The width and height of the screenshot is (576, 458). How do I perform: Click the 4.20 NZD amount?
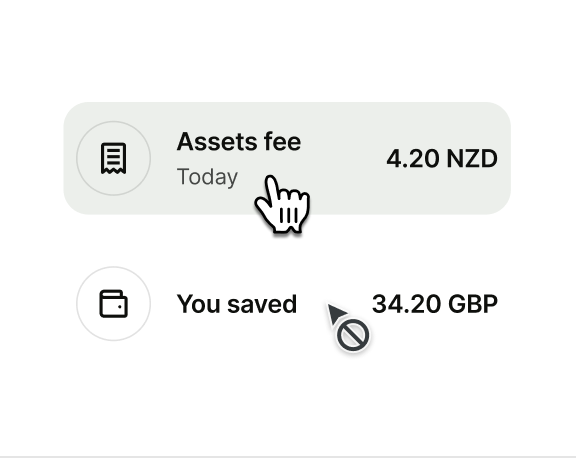point(442,159)
